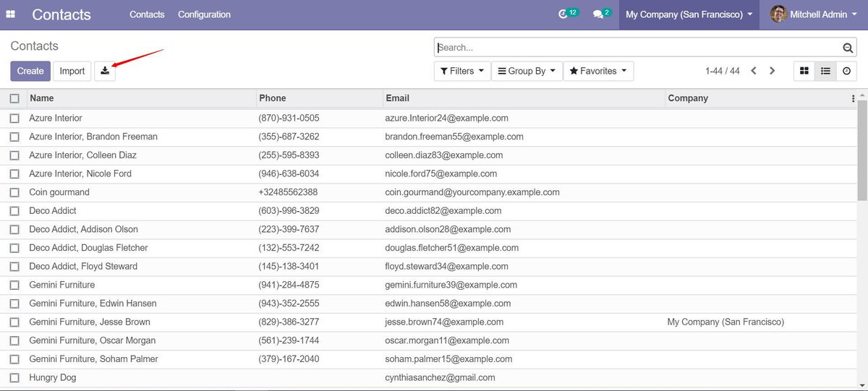Click email douglas.fletcher51@example.com
Viewport: 868px width, 391px height.
pos(451,248)
